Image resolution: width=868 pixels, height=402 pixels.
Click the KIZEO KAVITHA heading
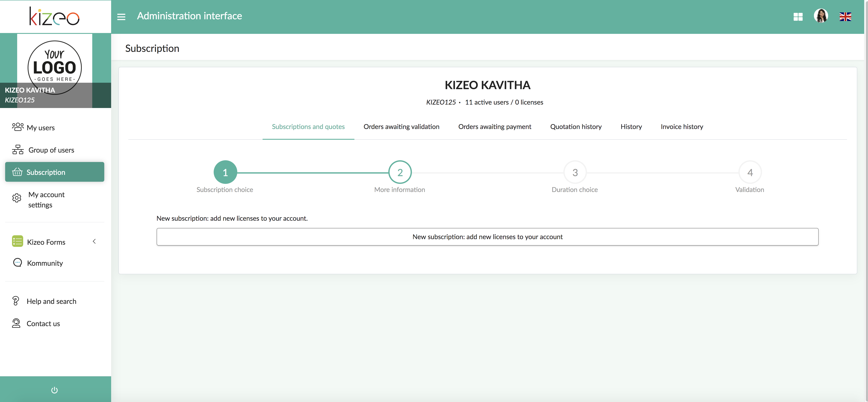[488, 85]
